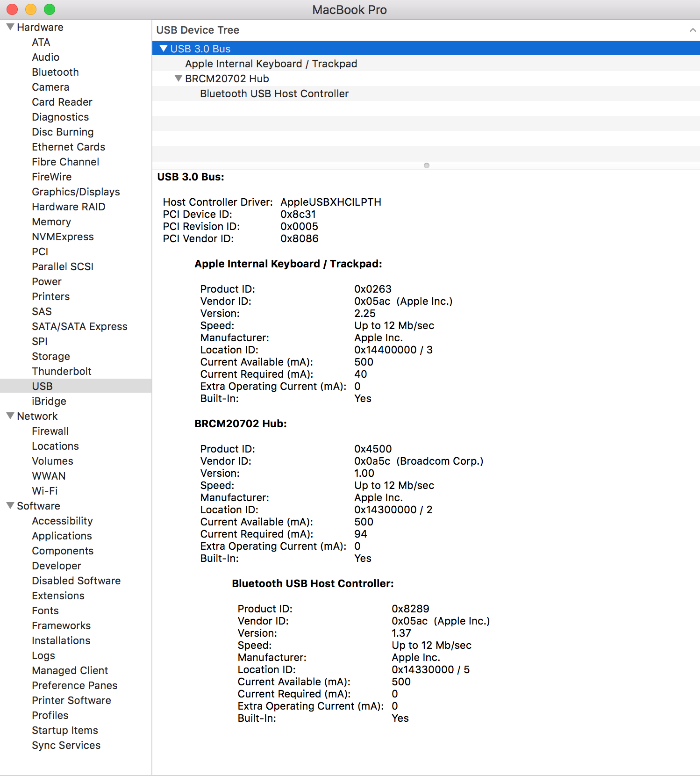Open the Bluetooth hardware category
Image resolution: width=700 pixels, height=776 pixels.
tap(55, 72)
